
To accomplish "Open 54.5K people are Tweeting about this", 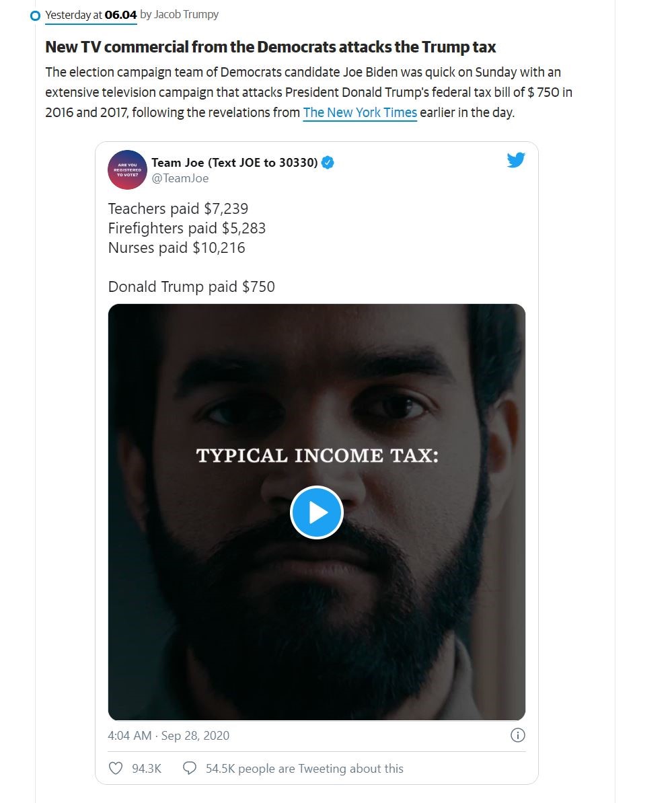I will (305, 768).
